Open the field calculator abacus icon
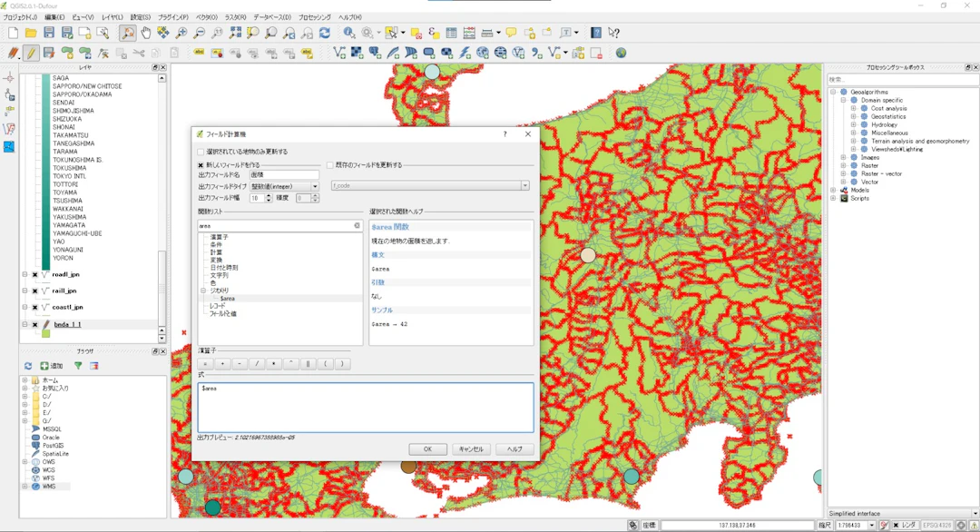This screenshot has width=980, height=532. tap(469, 33)
